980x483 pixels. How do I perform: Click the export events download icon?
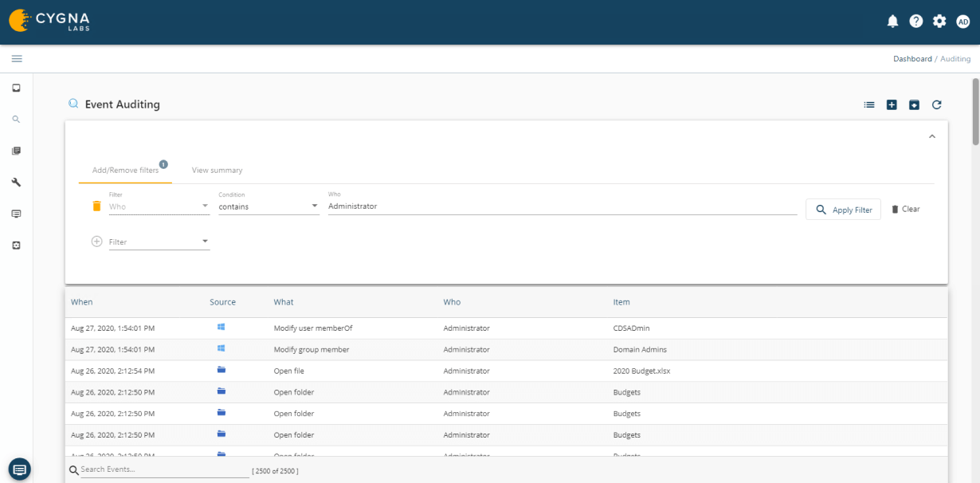(914, 104)
